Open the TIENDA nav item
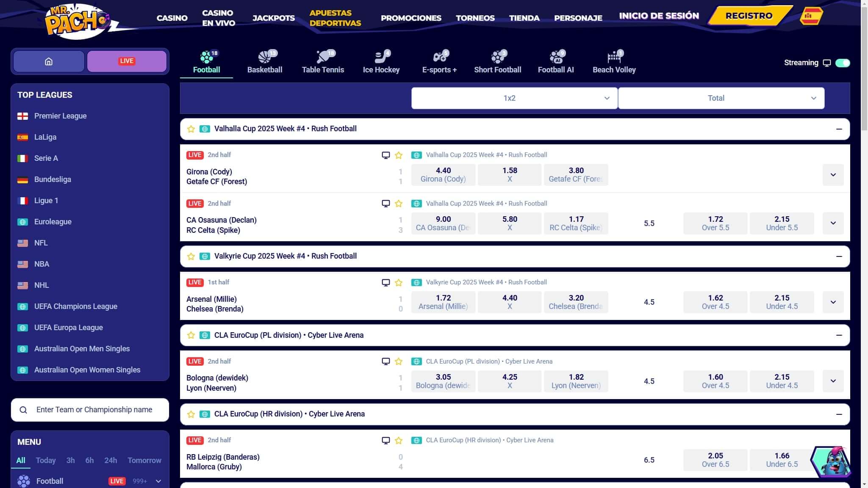 [524, 18]
